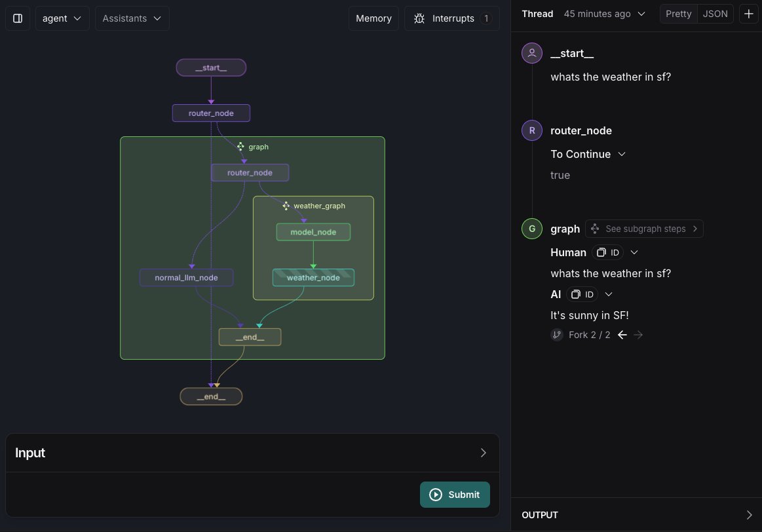Click the Input heading

[30, 453]
